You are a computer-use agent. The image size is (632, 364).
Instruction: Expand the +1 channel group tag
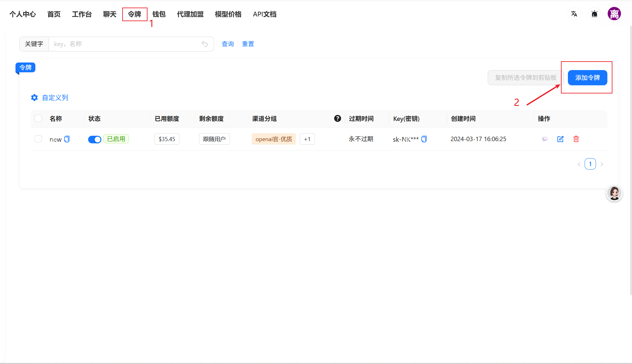click(307, 139)
